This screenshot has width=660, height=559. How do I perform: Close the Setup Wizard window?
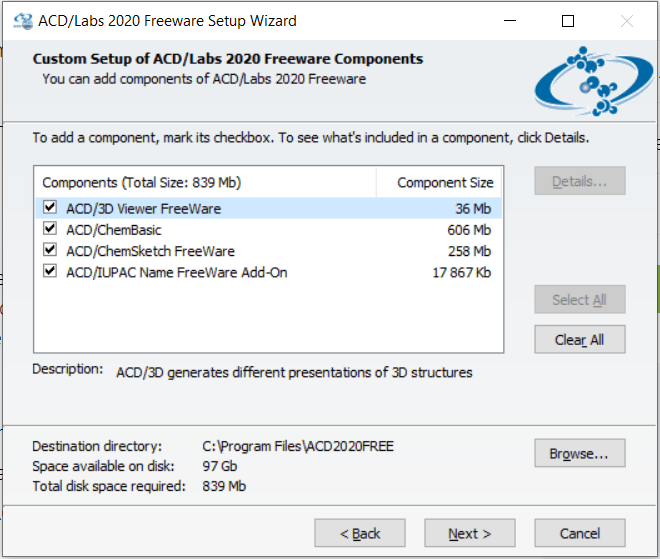[627, 20]
